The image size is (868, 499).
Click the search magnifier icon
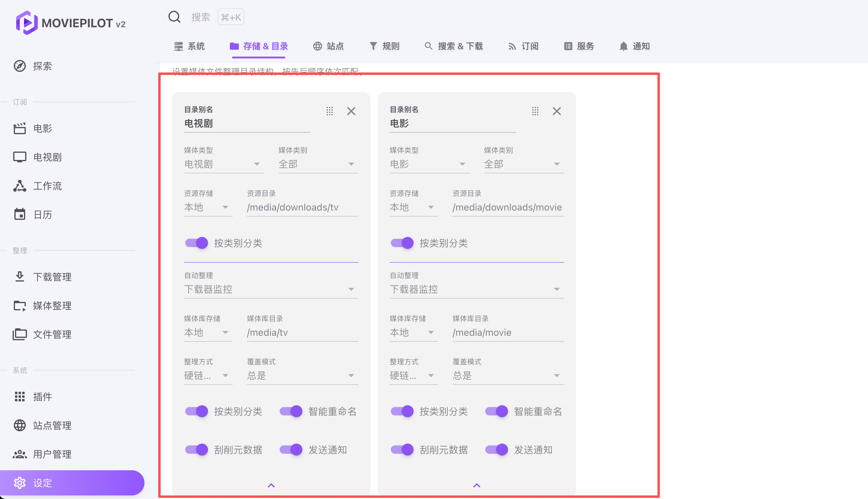[174, 17]
